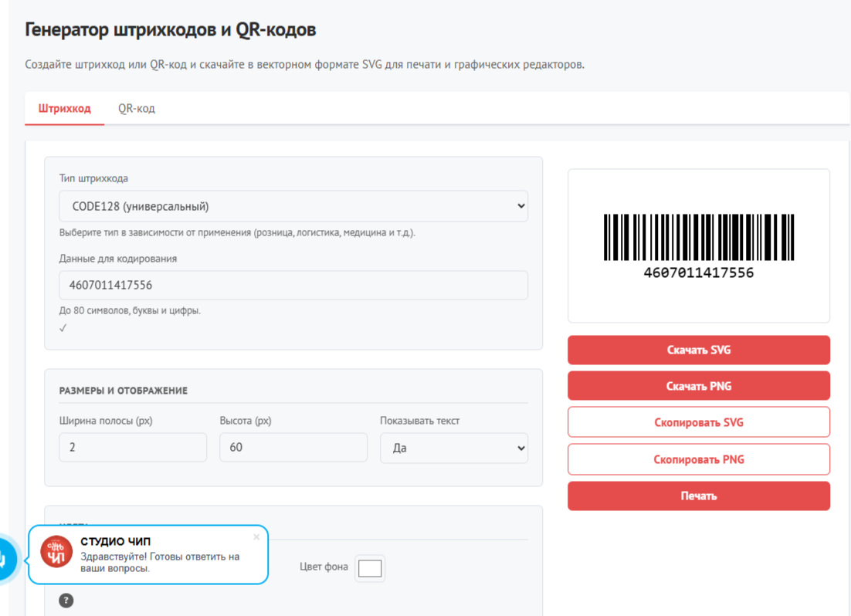Image resolution: width=851 pixels, height=616 pixels.
Task: Select the Ширина полосы width field
Action: [133, 448]
